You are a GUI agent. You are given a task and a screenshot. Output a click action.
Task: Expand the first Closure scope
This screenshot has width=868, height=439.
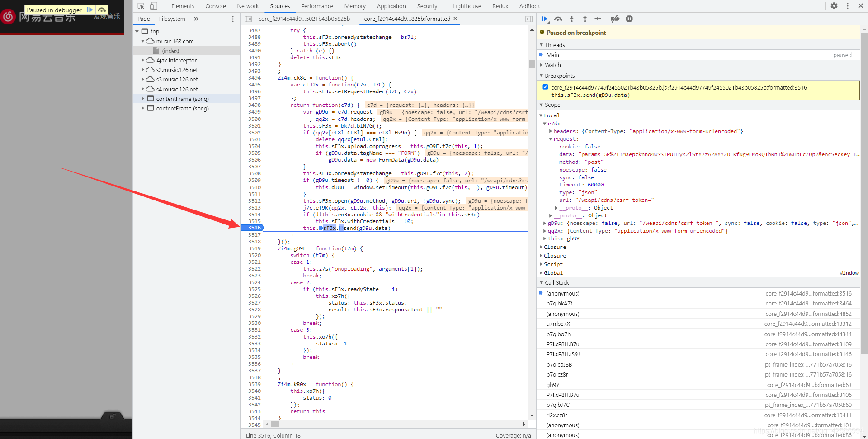coord(541,247)
